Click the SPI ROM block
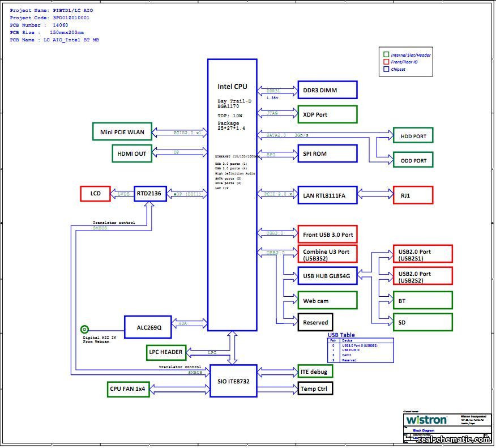This screenshot has height=448, width=496. tap(327, 153)
